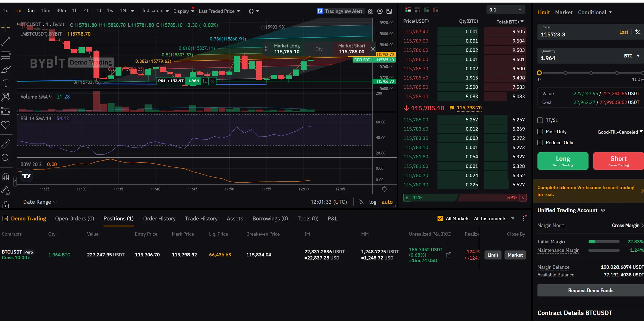Click the green Long button
This screenshot has height=321, width=644.
click(x=563, y=161)
